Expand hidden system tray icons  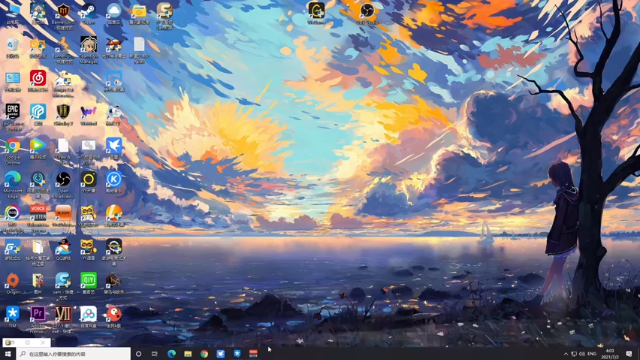click(x=566, y=354)
